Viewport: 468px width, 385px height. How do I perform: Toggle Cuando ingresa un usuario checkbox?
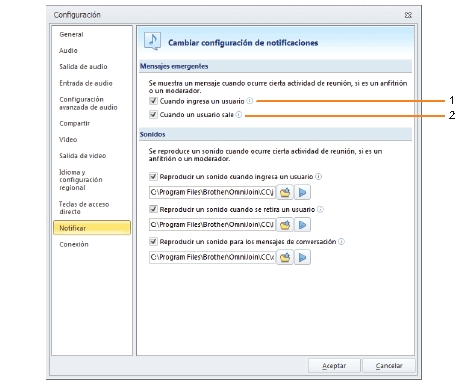pos(153,101)
